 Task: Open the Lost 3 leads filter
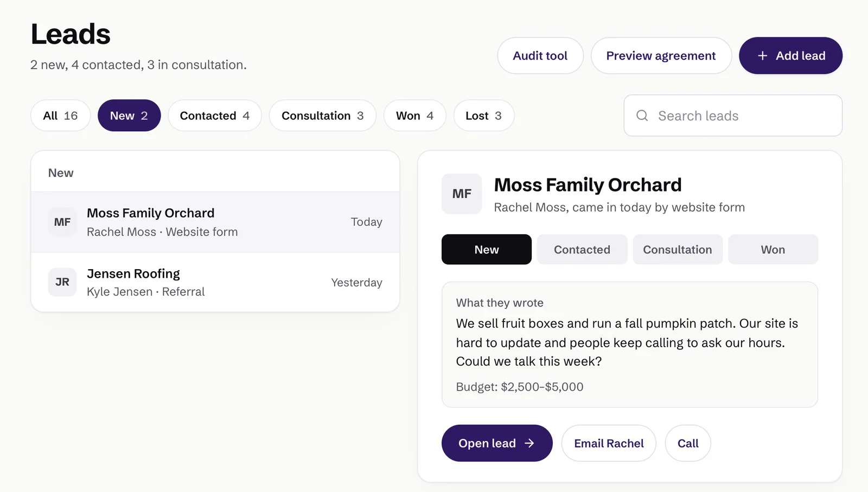tap(484, 116)
